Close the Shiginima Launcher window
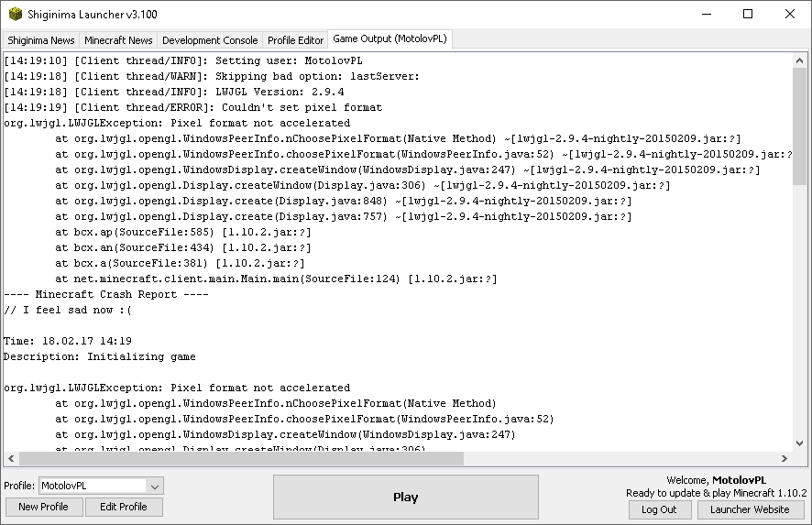The image size is (812, 525). [790, 15]
